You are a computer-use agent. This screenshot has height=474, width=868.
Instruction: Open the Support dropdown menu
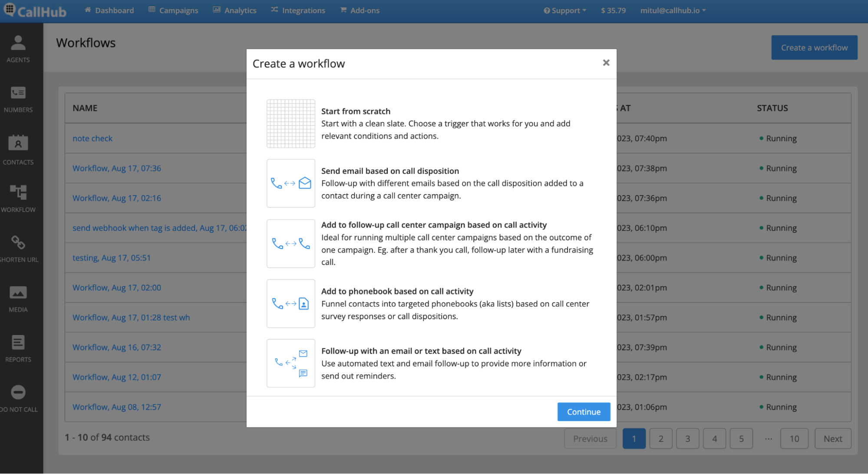coord(564,10)
